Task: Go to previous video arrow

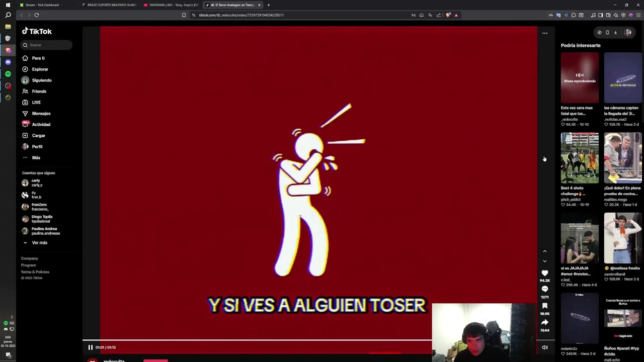Action: [x=544, y=251]
